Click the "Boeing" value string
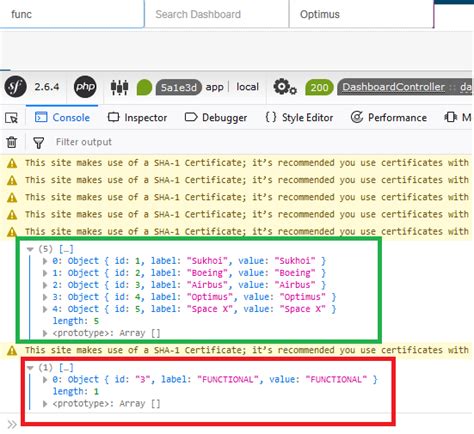 pos(295,273)
